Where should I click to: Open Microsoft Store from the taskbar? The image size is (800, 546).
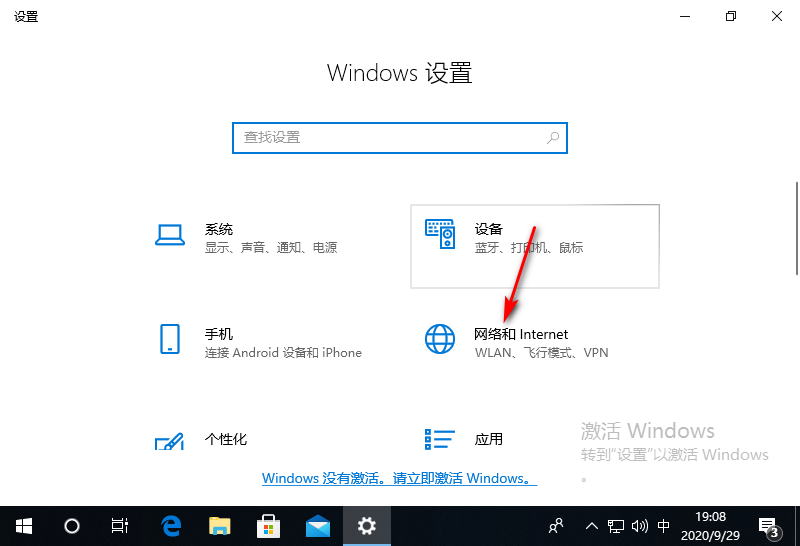[x=268, y=526]
